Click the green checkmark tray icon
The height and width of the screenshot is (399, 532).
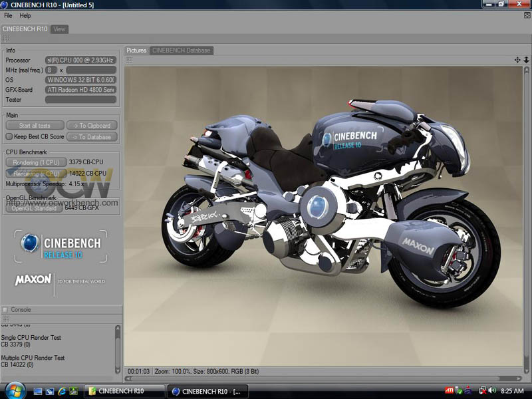click(x=459, y=391)
